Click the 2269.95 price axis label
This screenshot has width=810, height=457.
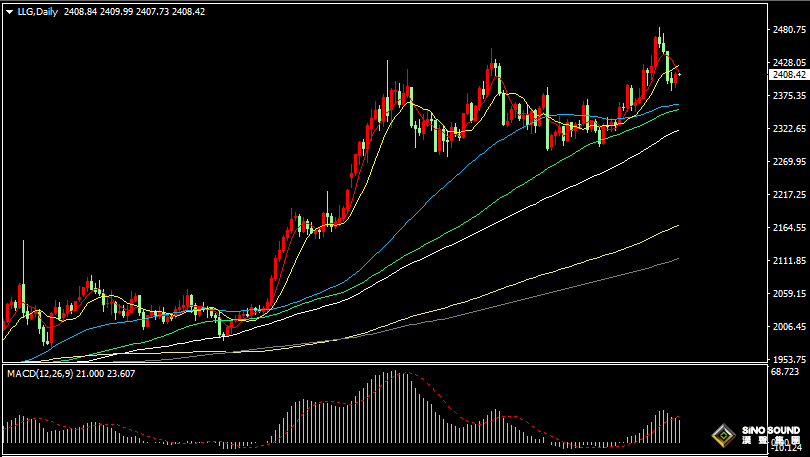click(x=789, y=162)
